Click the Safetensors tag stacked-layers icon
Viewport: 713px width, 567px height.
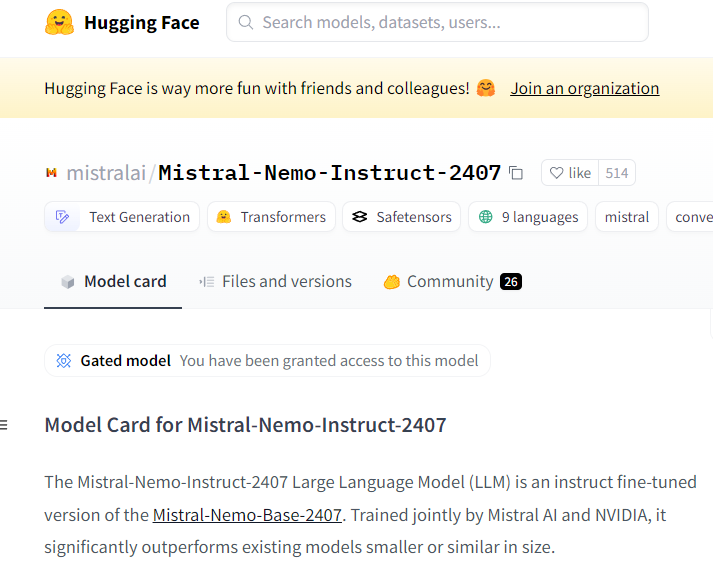[x=359, y=217]
